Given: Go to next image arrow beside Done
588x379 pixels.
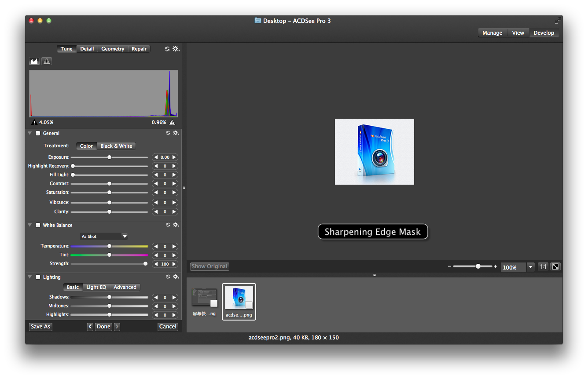Looking at the screenshot, I should click(x=117, y=327).
